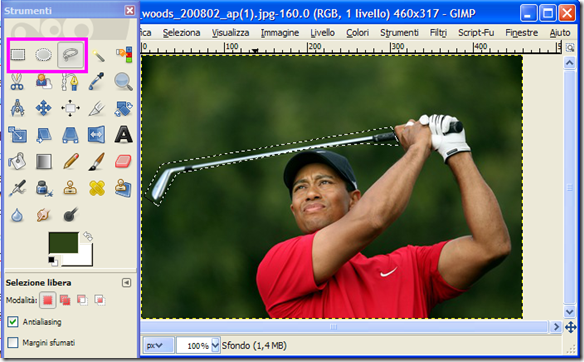Open the Colori menu
The height and width of the screenshot is (362, 584).
click(358, 33)
